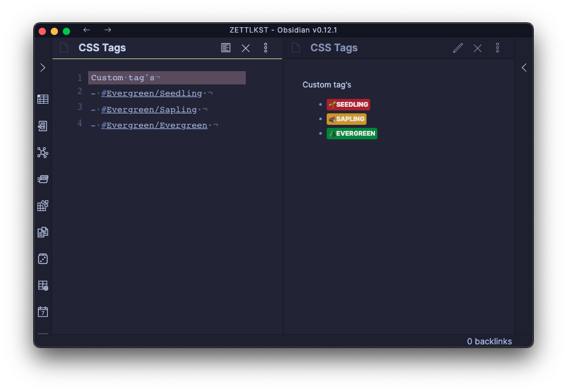Click the copy documents icon in ribbon

point(43,232)
